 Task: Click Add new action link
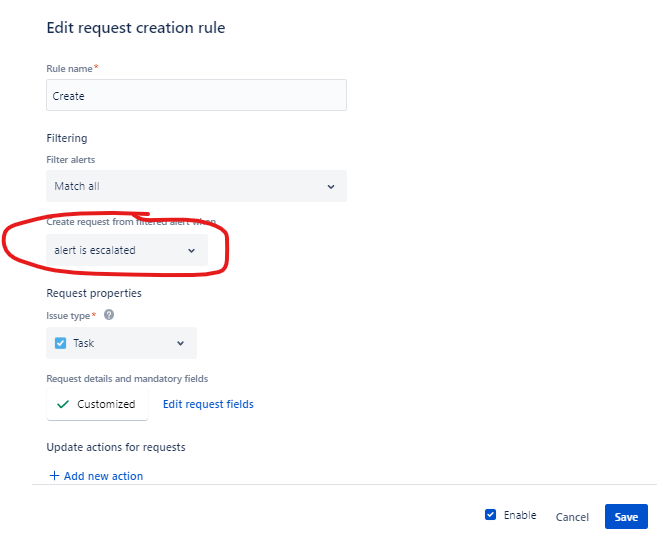tap(103, 476)
